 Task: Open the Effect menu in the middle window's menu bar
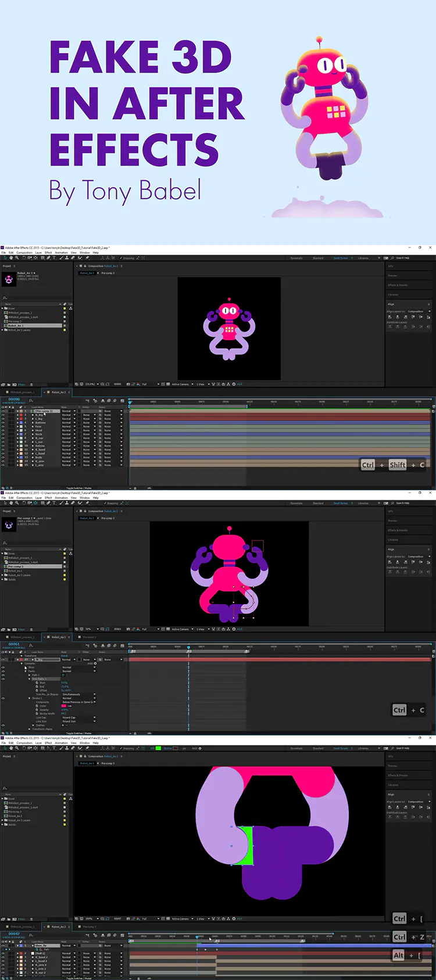click(x=48, y=498)
